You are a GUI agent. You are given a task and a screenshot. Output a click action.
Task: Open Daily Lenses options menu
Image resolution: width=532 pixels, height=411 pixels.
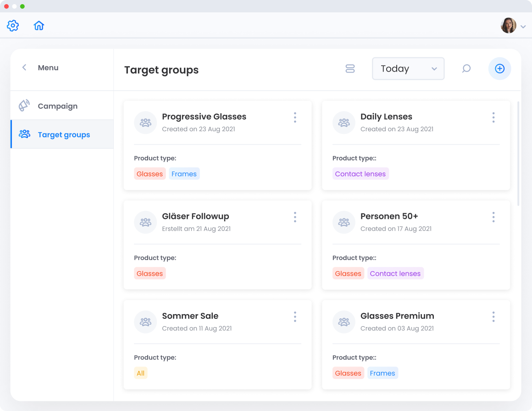(x=493, y=117)
